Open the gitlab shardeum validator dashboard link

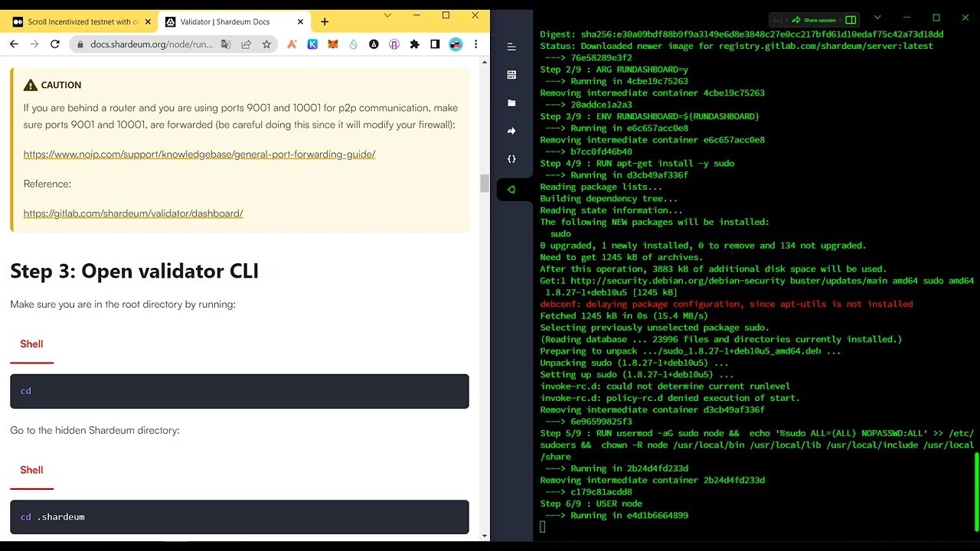pos(133,214)
